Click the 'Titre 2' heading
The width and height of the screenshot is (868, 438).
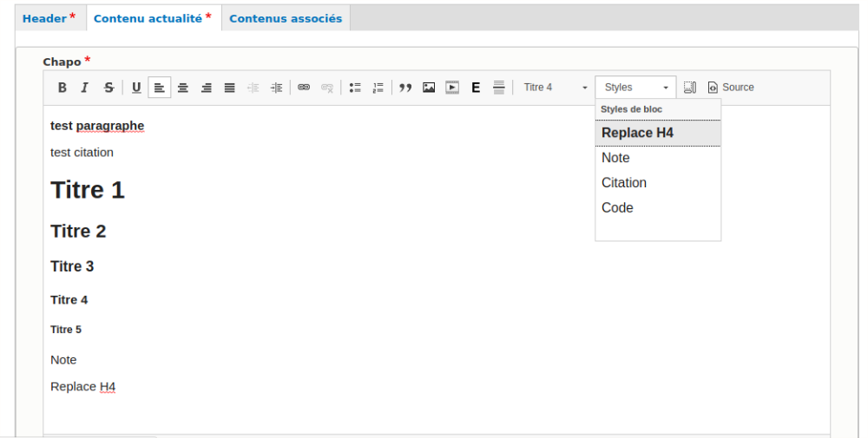tap(78, 232)
